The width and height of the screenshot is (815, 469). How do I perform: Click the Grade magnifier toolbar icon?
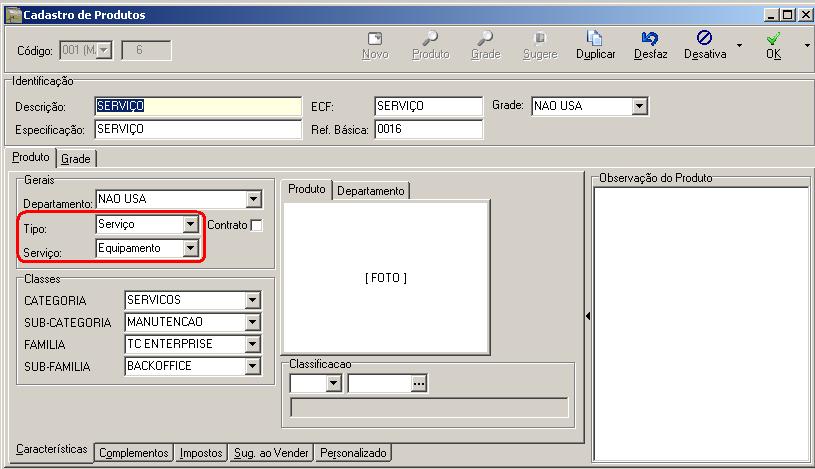coord(485,38)
